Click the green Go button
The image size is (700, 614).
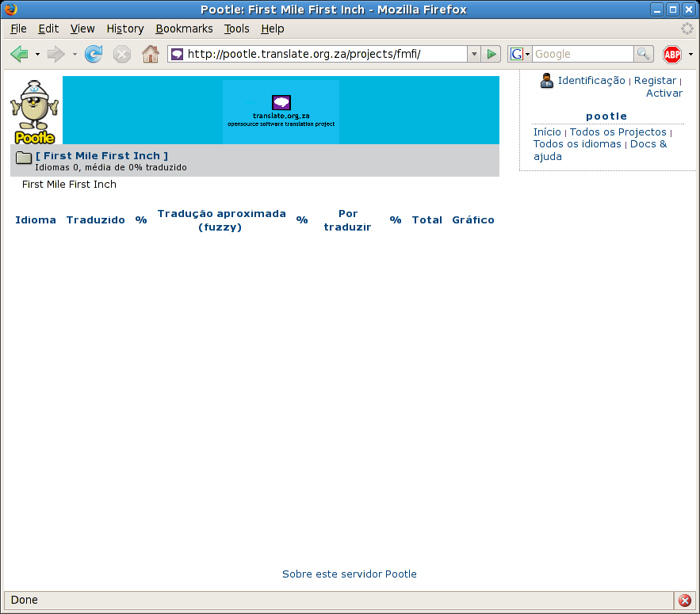pyautogui.click(x=492, y=54)
